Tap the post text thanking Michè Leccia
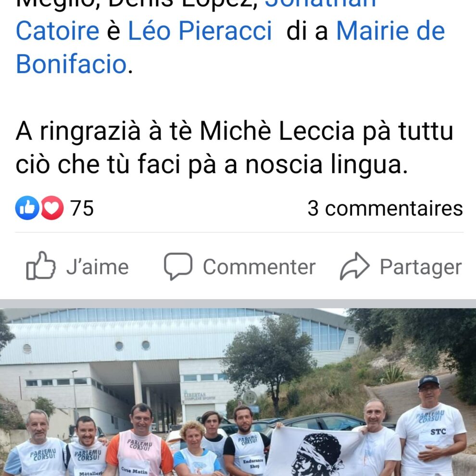476x476 pixels. click(x=234, y=148)
